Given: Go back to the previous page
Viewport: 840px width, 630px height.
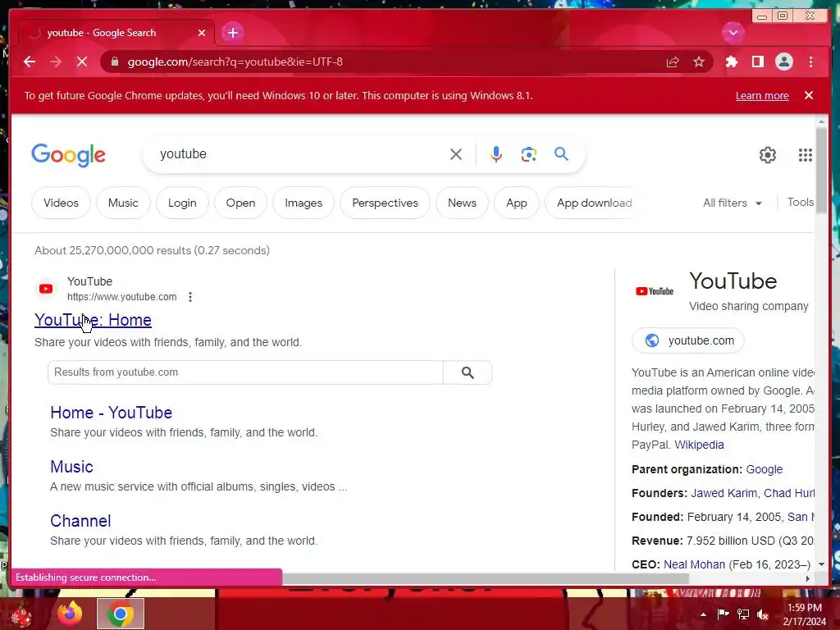Looking at the screenshot, I should click(30, 62).
